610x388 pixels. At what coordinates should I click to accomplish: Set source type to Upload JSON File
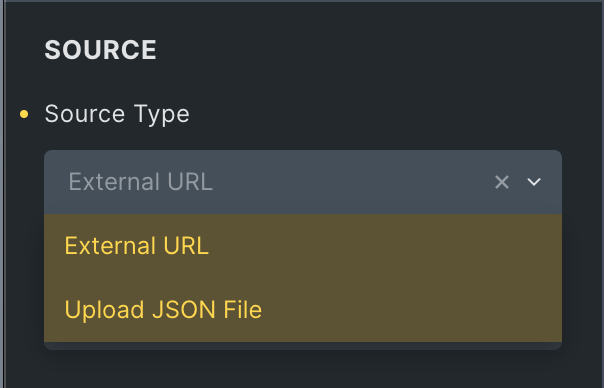tap(303, 310)
